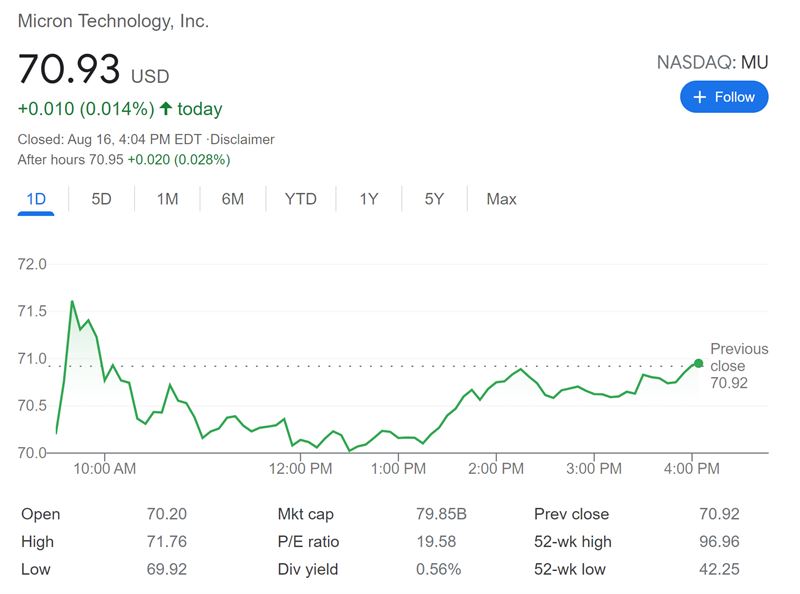This screenshot has height=594, width=800.
Task: Click the 12:00 PM axis label
Action: pos(301,468)
